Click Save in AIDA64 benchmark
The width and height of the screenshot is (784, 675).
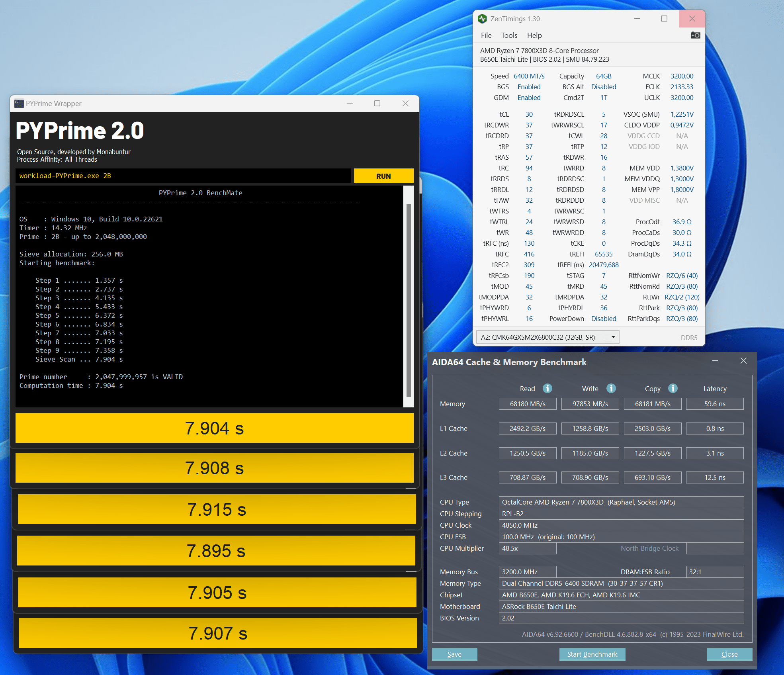tap(454, 654)
